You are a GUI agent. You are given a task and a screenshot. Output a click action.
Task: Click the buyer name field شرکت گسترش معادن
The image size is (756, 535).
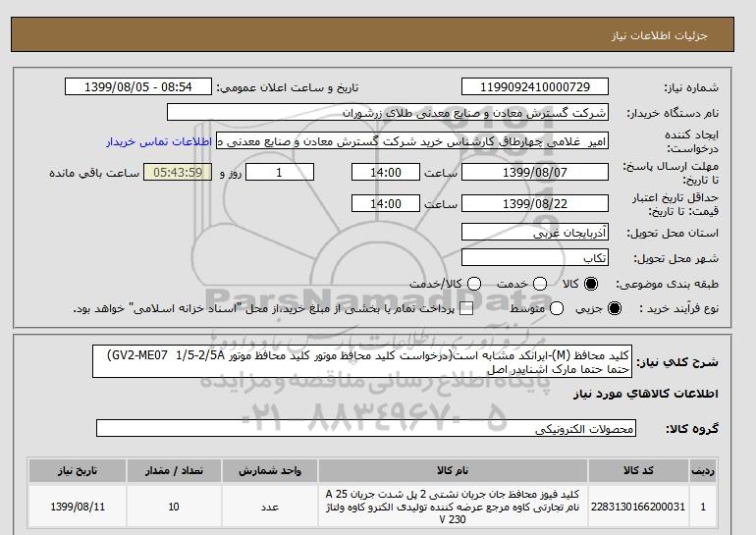pyautogui.click(x=388, y=112)
